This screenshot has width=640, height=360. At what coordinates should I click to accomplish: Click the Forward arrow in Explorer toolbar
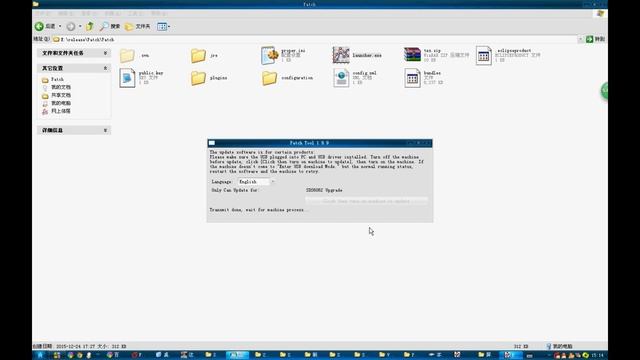click(x=71, y=27)
